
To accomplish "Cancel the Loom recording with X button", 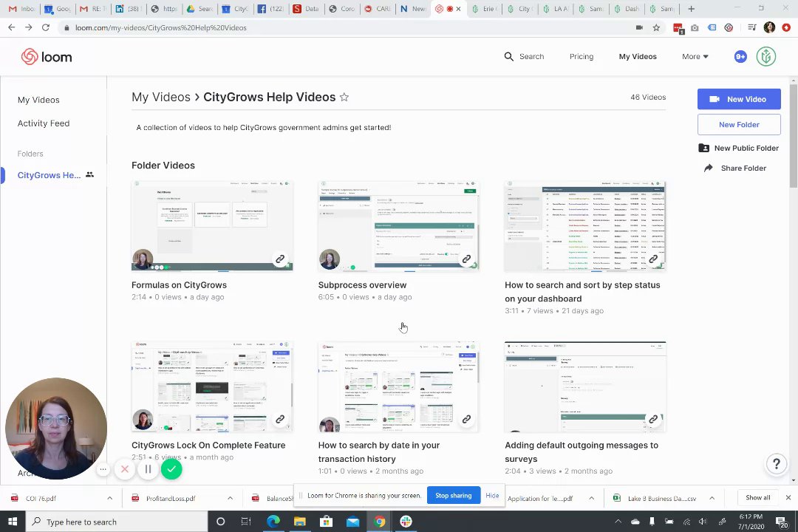I will tap(125, 469).
